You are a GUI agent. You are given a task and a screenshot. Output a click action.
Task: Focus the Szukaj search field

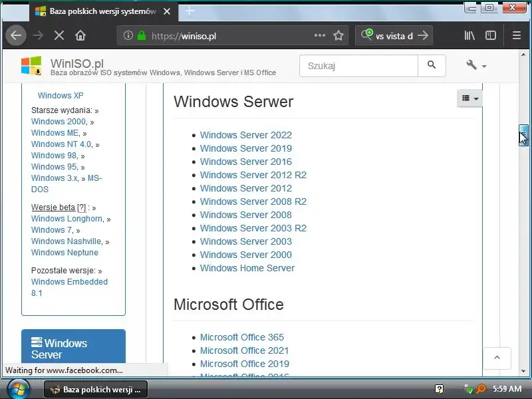[358, 65]
